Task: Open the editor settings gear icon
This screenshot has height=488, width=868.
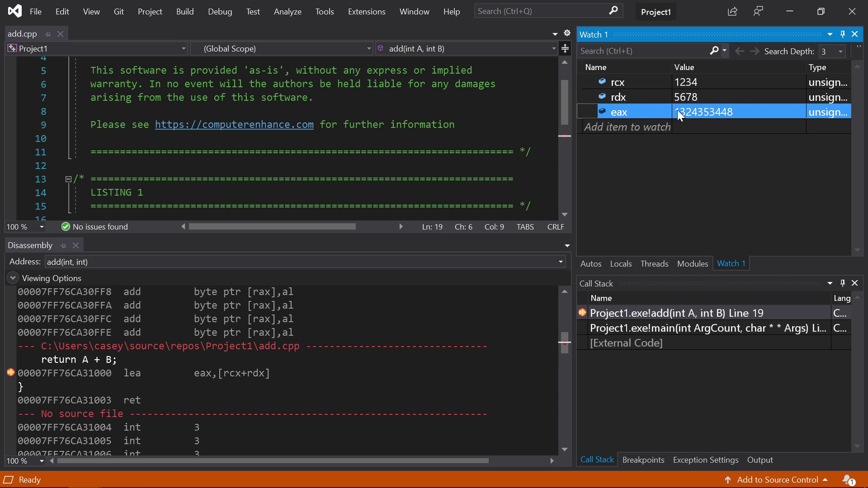Action: (x=567, y=33)
